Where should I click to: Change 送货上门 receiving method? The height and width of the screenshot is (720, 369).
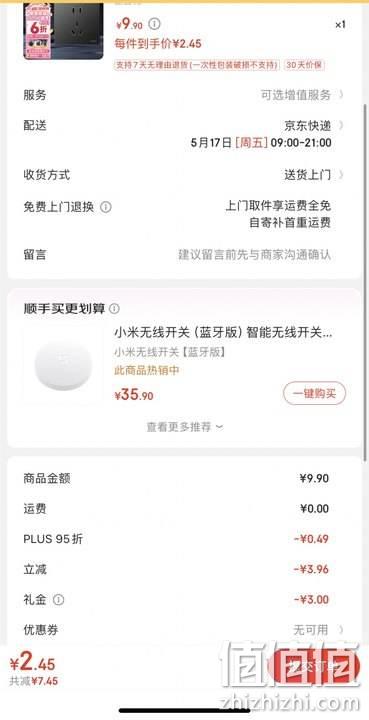313,175
